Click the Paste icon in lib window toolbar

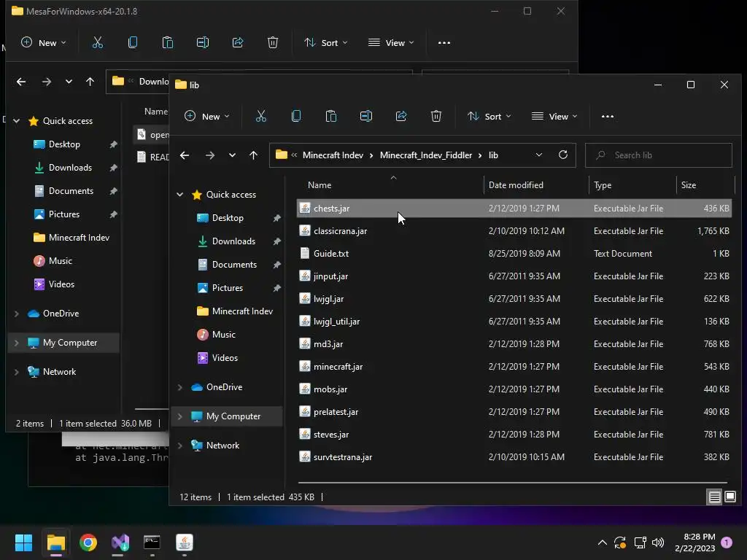[x=331, y=117]
